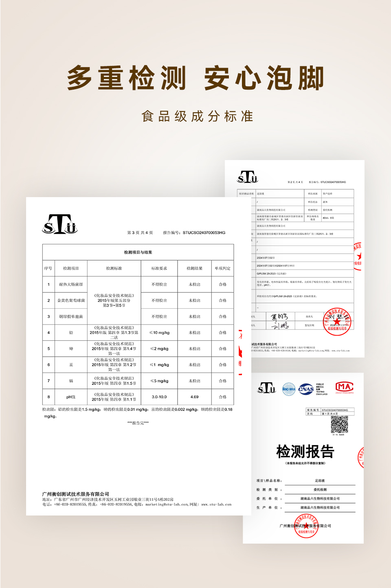Click the 铜绿假单胞菌 test item
Viewport: 391px width, 588px height.
(x=71, y=316)
